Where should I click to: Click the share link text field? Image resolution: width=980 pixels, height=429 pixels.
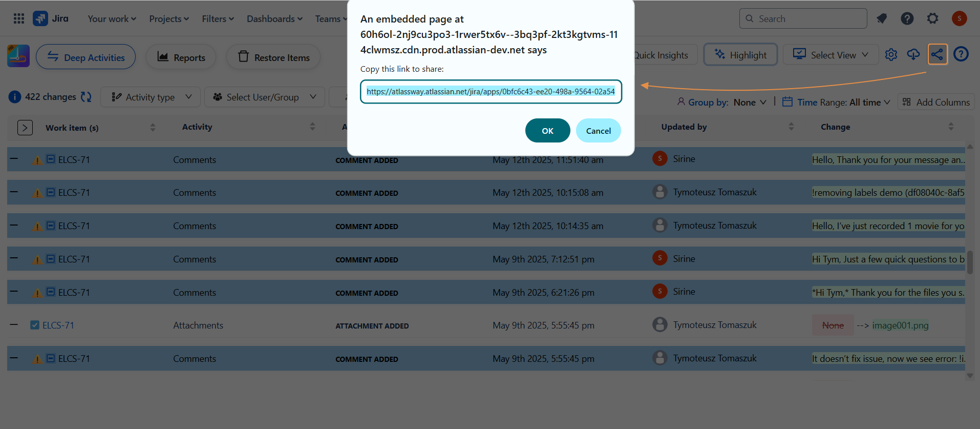pyautogui.click(x=491, y=92)
